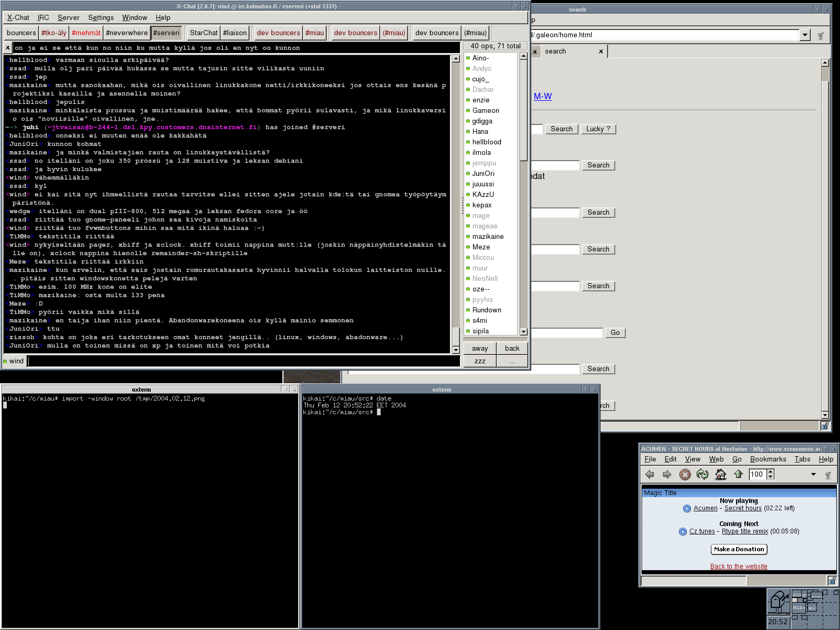Click the Forward arrow in the Galeon toolbar

667,475
